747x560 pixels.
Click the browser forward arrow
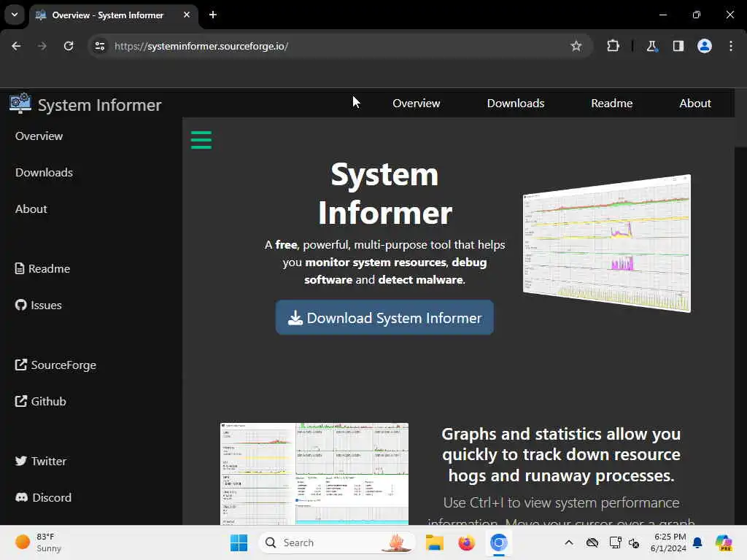(42, 46)
